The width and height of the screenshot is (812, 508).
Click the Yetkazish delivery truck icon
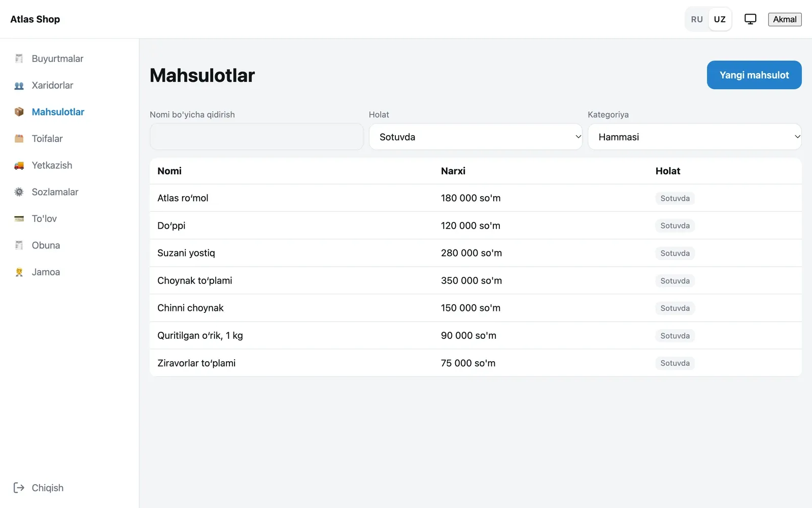tap(19, 165)
